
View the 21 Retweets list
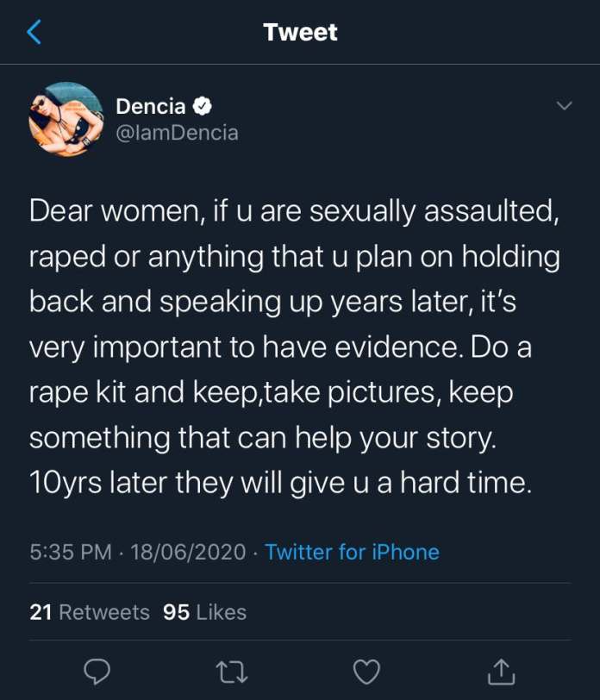90,612
